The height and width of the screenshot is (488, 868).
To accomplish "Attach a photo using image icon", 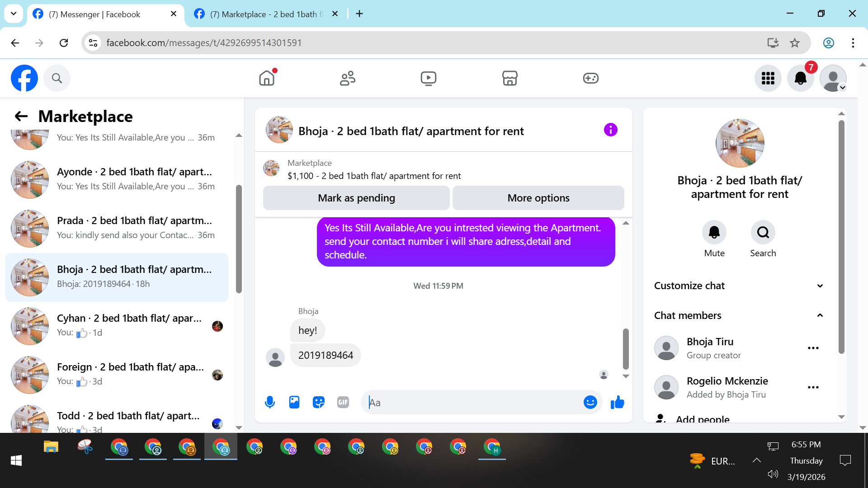I will (294, 402).
